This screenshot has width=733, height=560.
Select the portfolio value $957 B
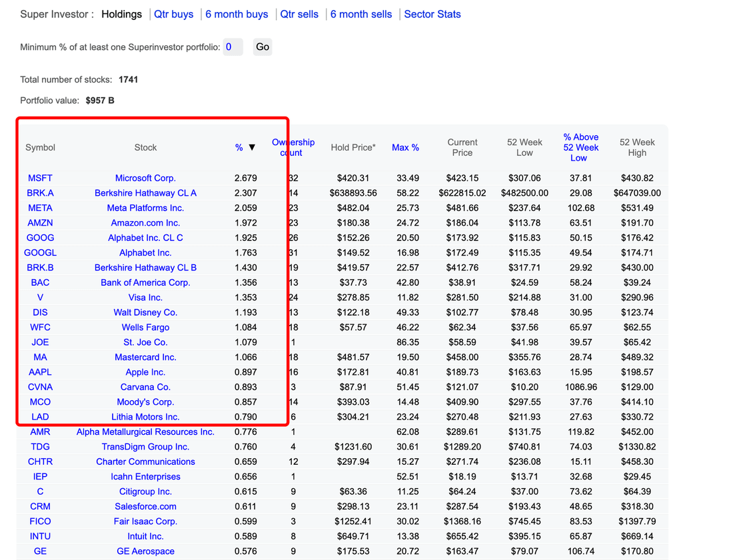(100, 101)
